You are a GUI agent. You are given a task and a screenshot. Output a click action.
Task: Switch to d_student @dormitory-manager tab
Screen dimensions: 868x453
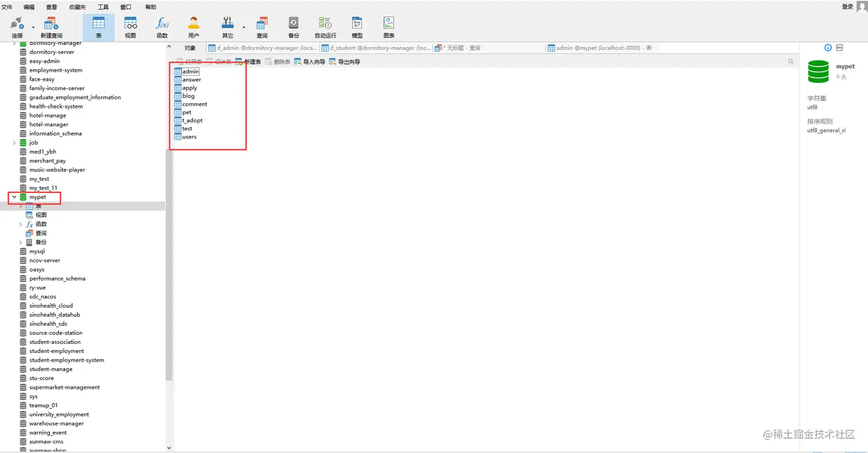376,48
